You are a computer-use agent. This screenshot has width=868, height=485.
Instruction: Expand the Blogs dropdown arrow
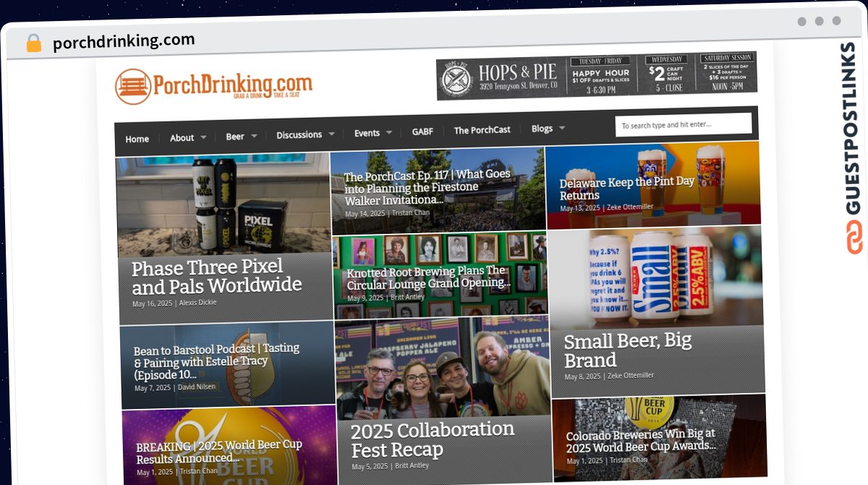click(562, 128)
